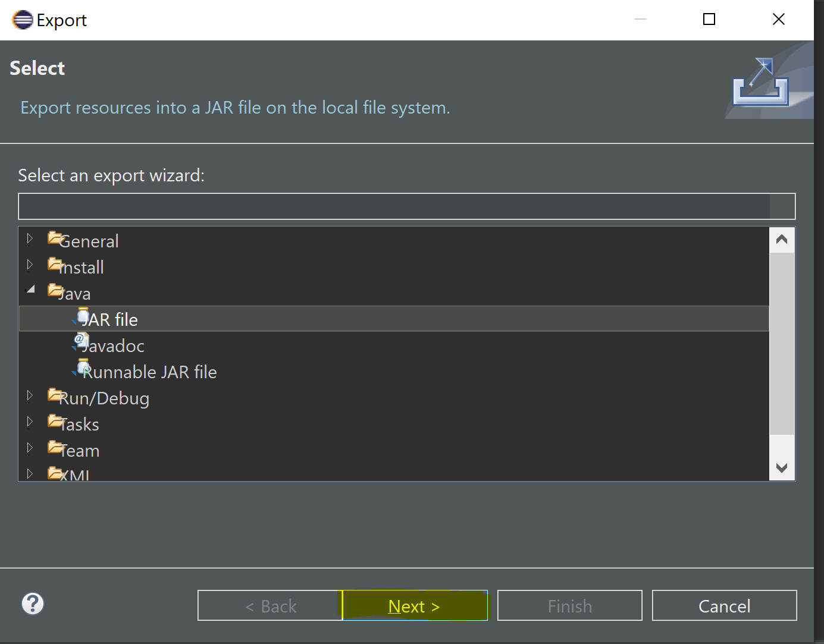Click the help question mark icon
824x644 pixels.
click(33, 604)
